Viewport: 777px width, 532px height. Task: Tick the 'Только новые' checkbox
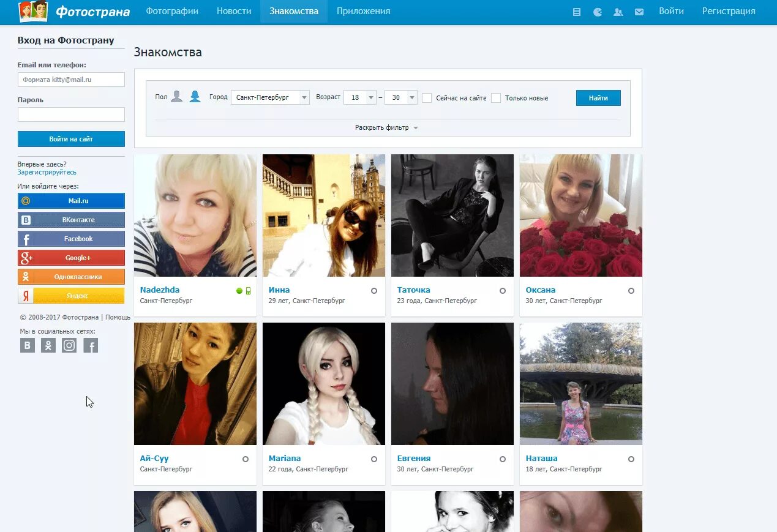(496, 98)
